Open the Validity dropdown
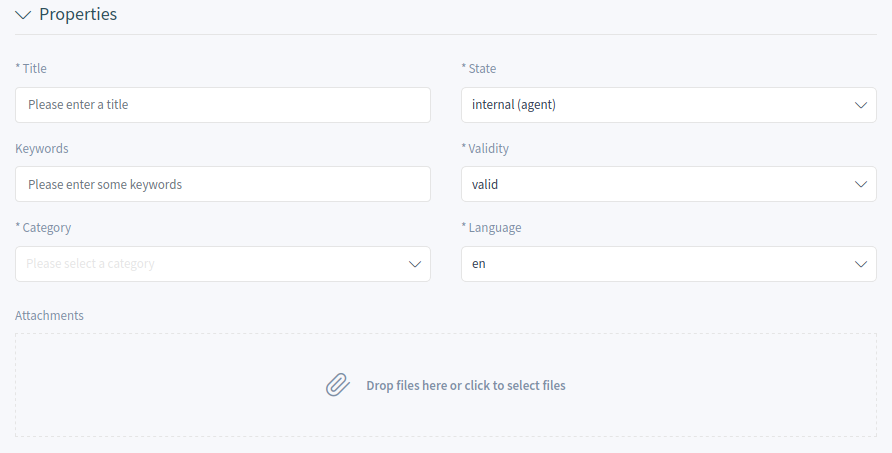 [669, 184]
